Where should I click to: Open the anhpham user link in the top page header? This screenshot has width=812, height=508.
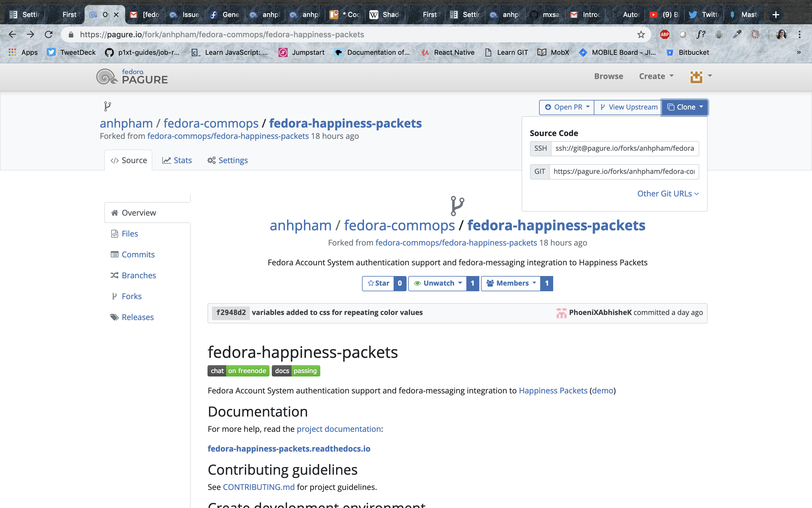tap(126, 123)
